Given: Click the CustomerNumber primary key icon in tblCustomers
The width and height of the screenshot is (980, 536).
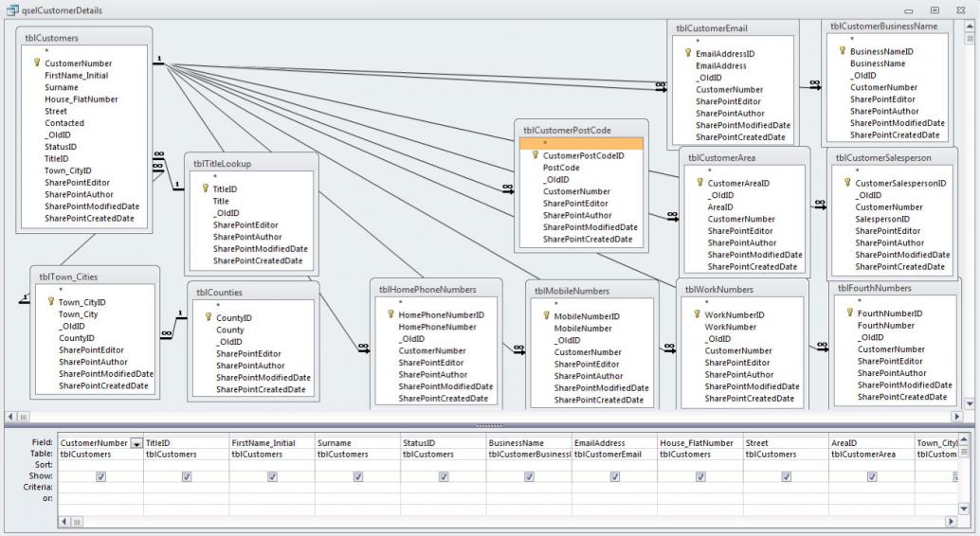Looking at the screenshot, I should (37, 63).
